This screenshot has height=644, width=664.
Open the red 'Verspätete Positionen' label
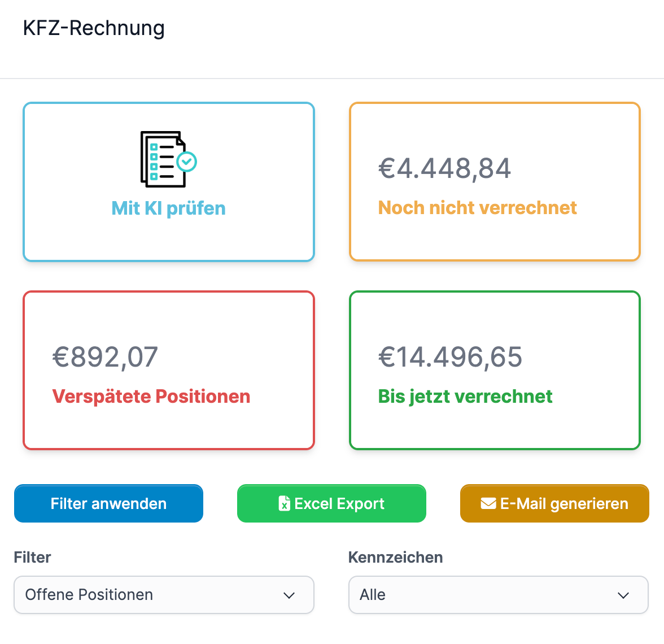pyautogui.click(x=151, y=397)
